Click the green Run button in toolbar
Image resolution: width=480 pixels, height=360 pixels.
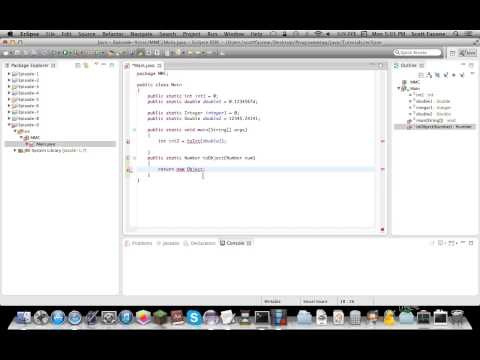(x=65, y=53)
